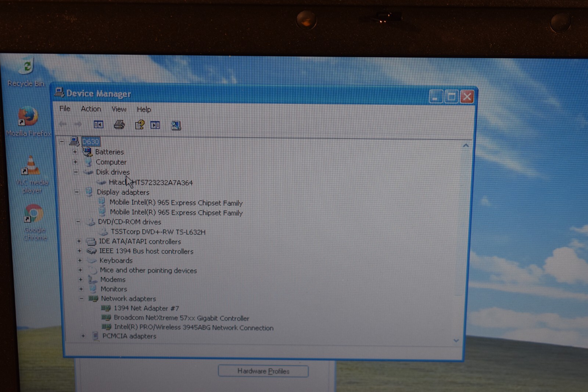Click the Modems category icon
The image size is (588, 392).
[x=93, y=280]
